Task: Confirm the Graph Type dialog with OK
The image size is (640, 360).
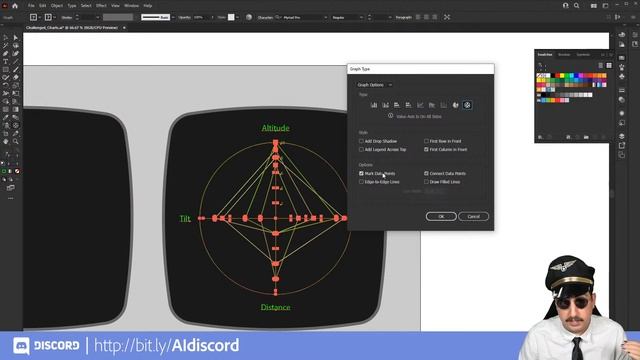Action: tap(441, 216)
